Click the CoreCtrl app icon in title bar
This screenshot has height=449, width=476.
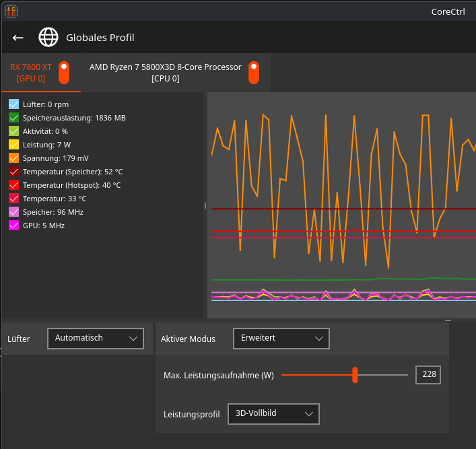(x=11, y=11)
